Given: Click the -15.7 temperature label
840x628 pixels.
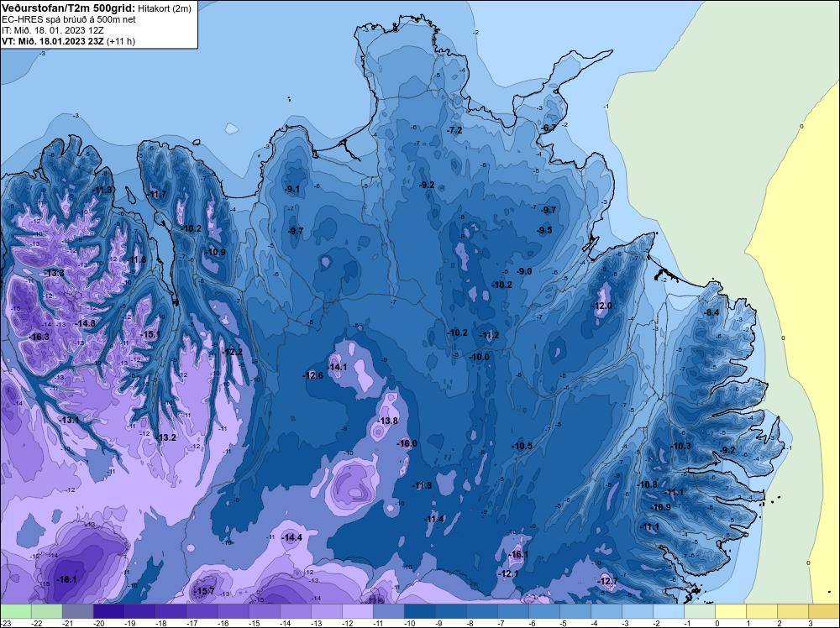Looking at the screenshot, I should coord(204,591).
